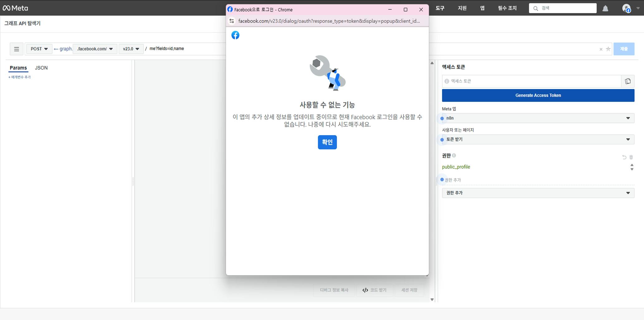Viewport: 644px width, 320px height.
Task: Close the Facebook login popup window
Action: (x=421, y=10)
